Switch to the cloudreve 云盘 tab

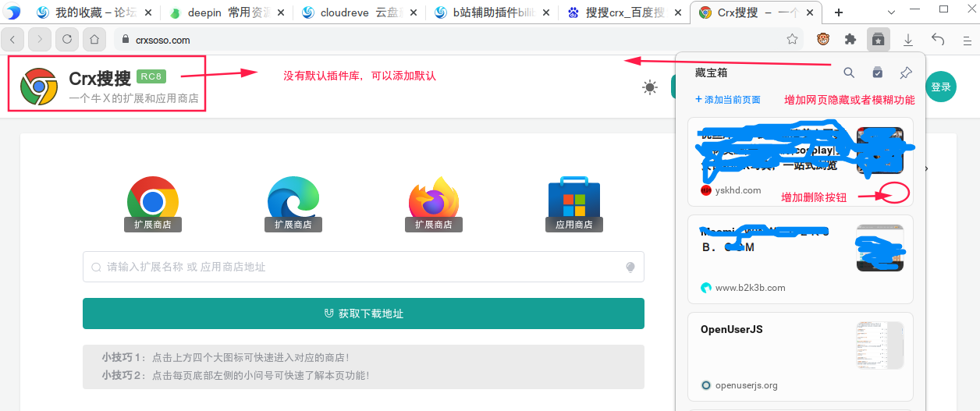[x=360, y=12]
